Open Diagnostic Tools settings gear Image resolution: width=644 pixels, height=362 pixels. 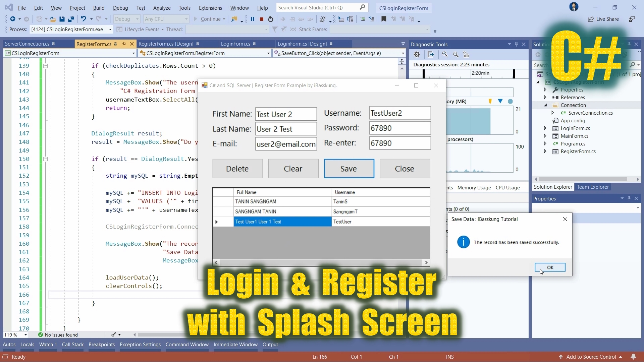tap(417, 54)
